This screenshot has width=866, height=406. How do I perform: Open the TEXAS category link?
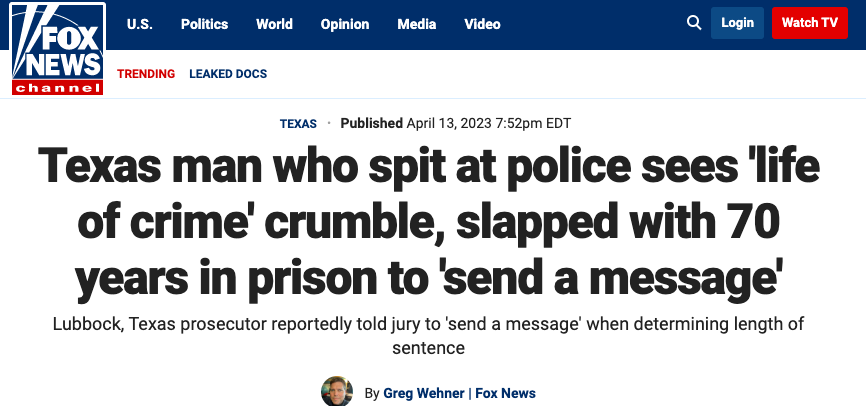pos(298,124)
